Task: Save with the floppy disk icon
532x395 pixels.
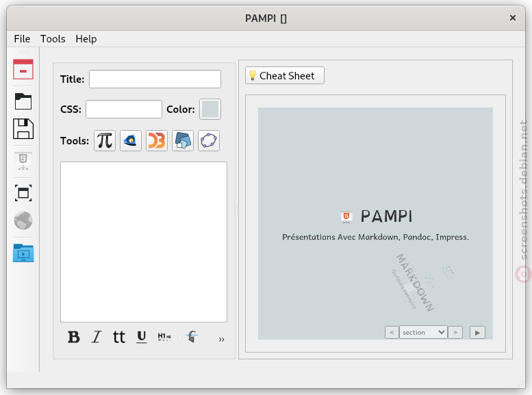Action: tap(23, 129)
